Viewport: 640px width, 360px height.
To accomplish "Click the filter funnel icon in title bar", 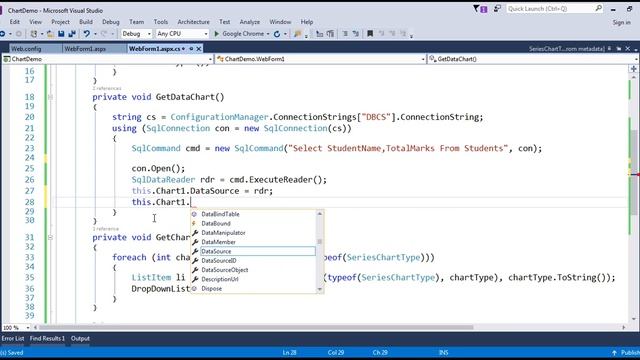I will [x=476, y=8].
